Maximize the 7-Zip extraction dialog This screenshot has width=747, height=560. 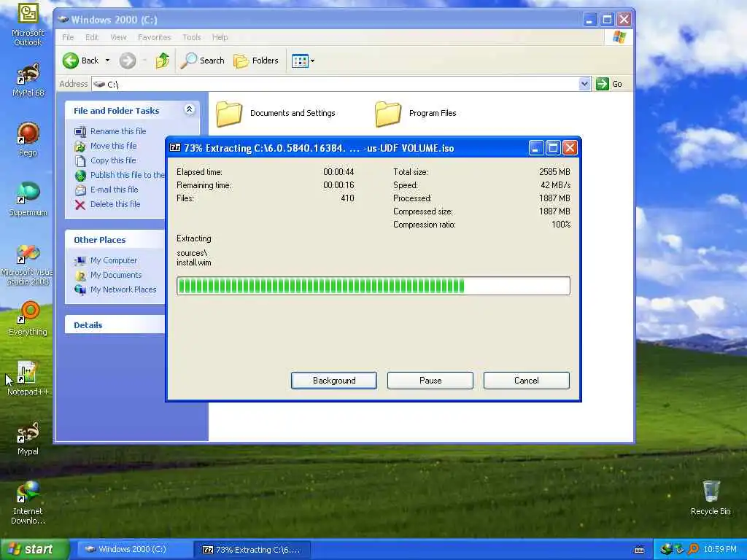tap(553, 148)
